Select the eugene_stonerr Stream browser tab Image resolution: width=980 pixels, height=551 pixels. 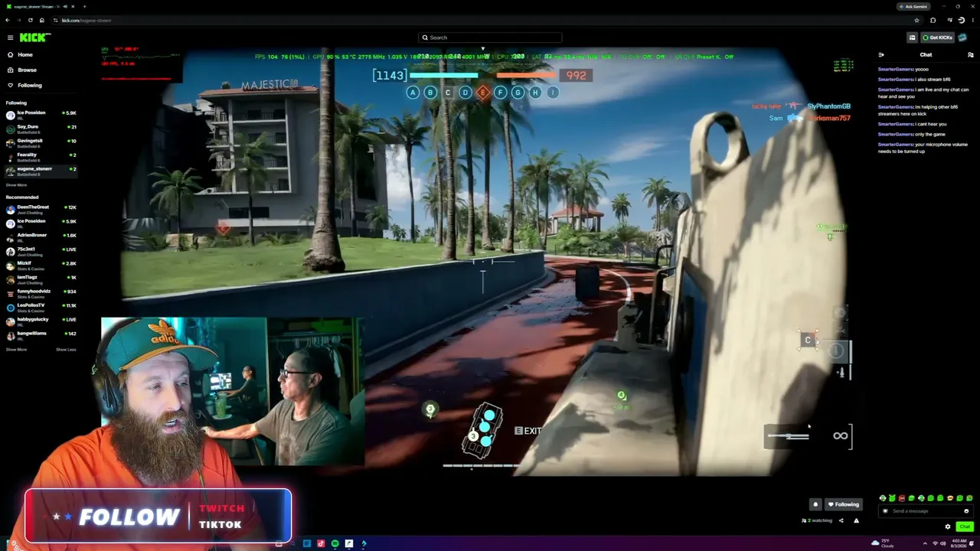42,6
